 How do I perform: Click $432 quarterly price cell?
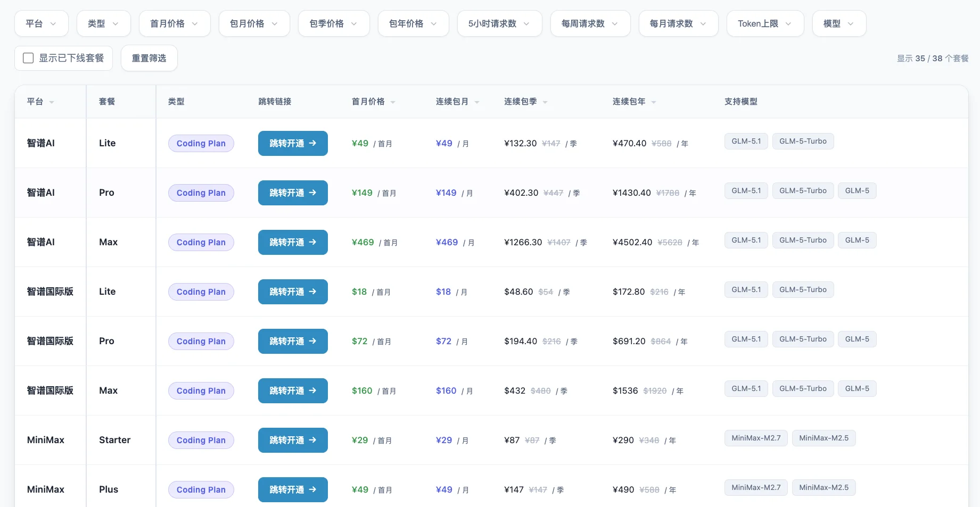(536, 390)
